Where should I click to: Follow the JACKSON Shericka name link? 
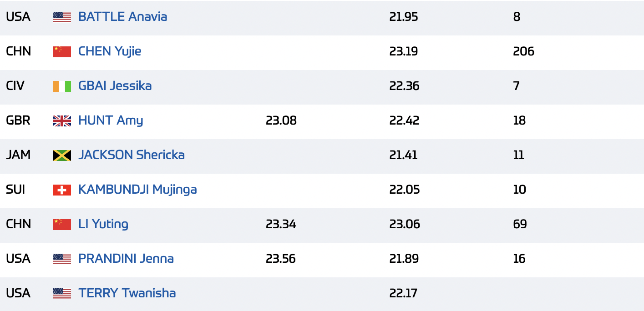(x=132, y=155)
